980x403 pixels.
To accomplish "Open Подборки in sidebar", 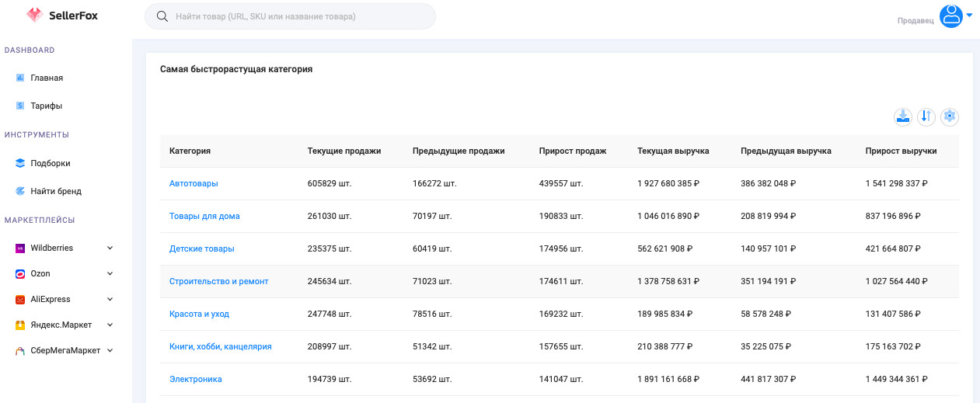I will (51, 163).
